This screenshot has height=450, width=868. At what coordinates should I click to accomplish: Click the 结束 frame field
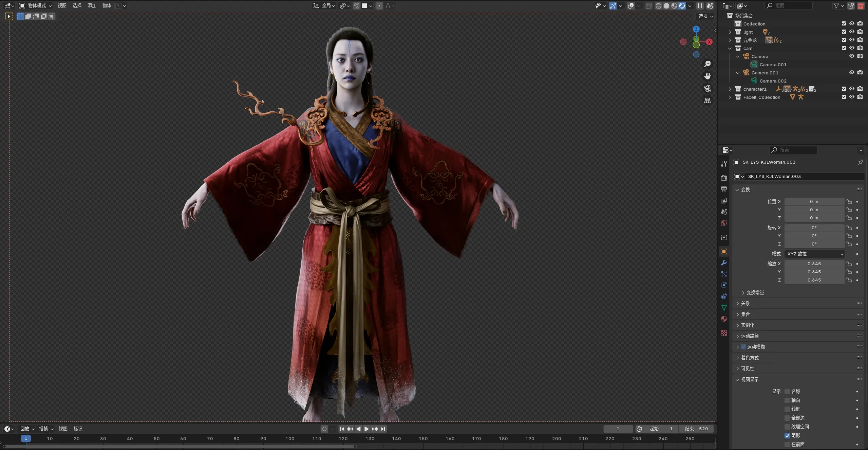[x=697, y=429]
